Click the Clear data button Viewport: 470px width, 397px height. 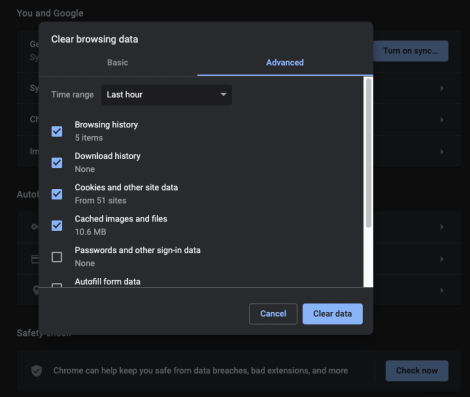click(333, 314)
